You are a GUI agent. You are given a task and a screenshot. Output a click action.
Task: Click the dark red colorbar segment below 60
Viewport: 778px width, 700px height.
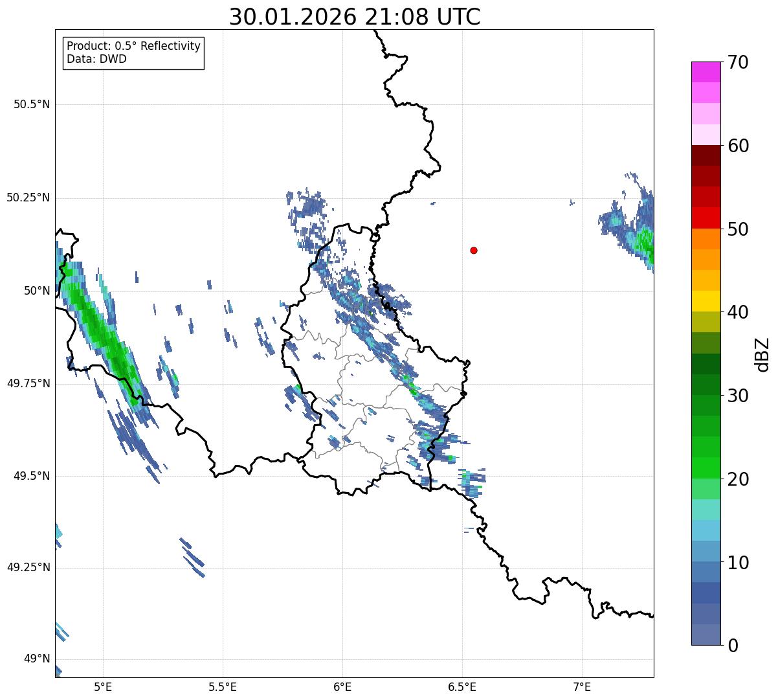[x=706, y=155]
